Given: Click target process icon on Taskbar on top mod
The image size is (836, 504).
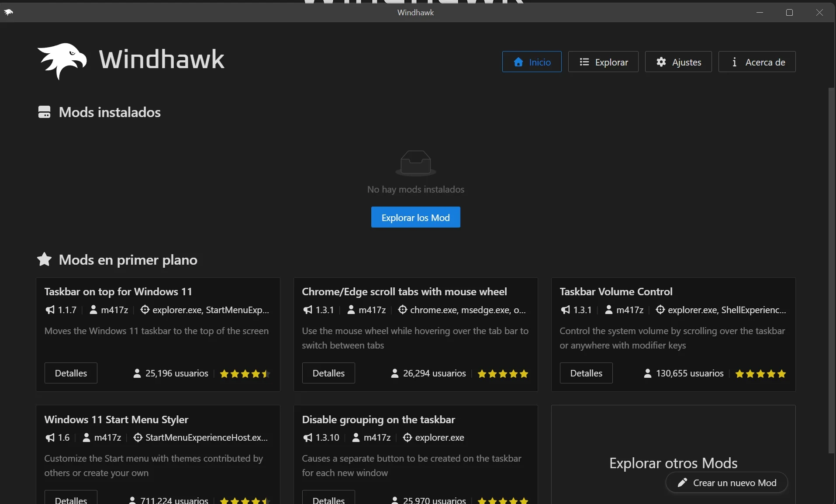Looking at the screenshot, I should pos(145,310).
